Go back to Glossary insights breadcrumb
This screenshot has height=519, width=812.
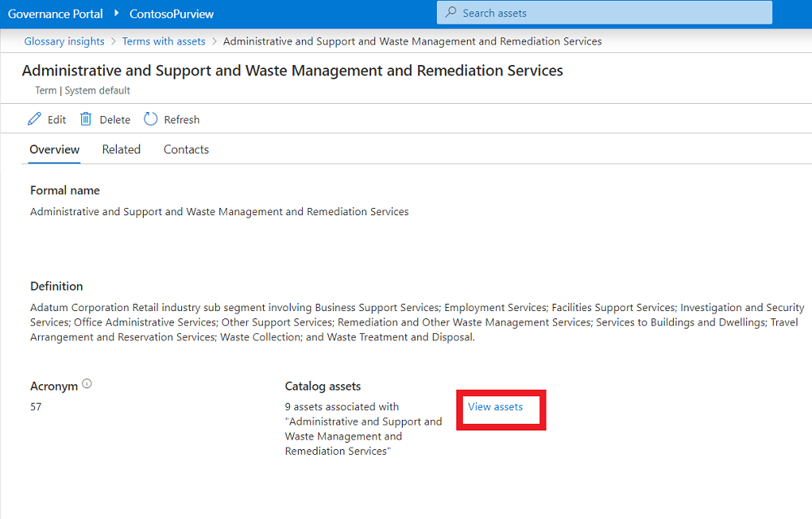(x=64, y=41)
